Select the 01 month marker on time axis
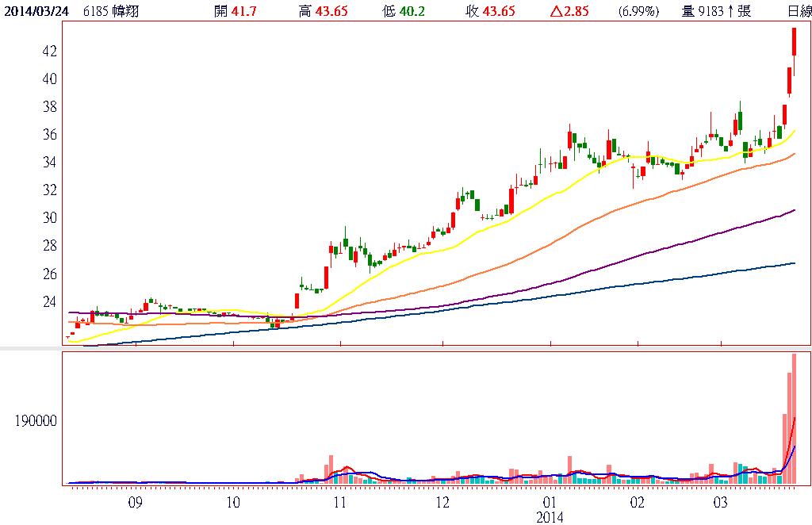812x525 pixels. pos(549,503)
